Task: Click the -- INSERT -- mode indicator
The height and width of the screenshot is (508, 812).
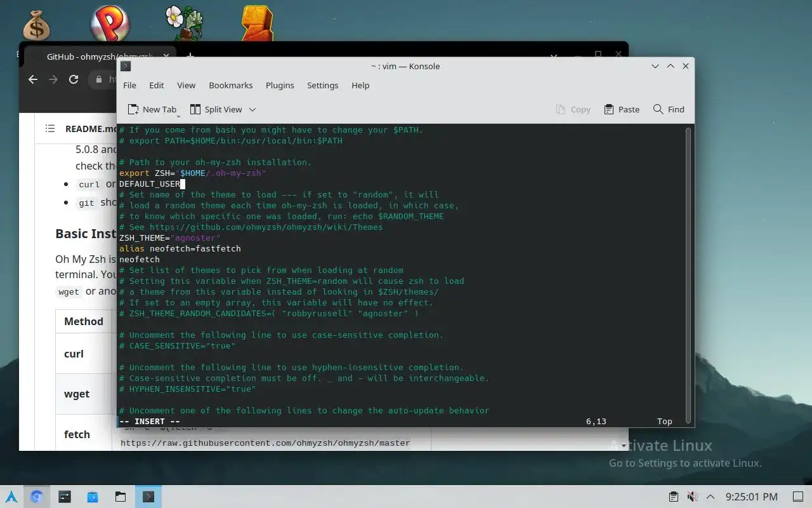Action: [150, 422]
